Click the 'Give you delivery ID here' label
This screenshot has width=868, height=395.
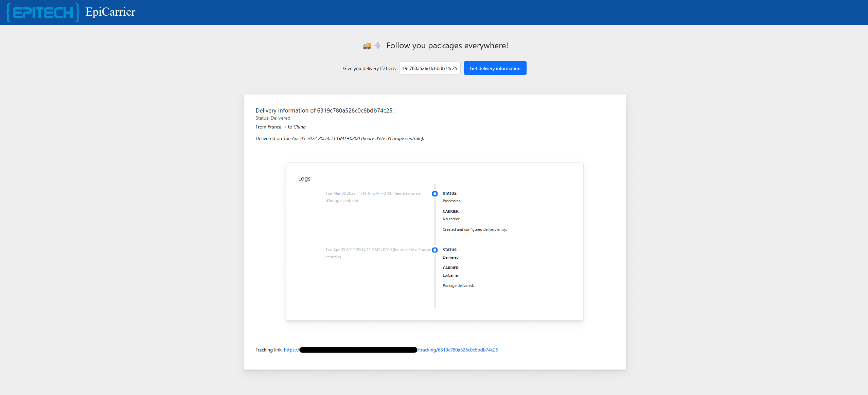[369, 69]
